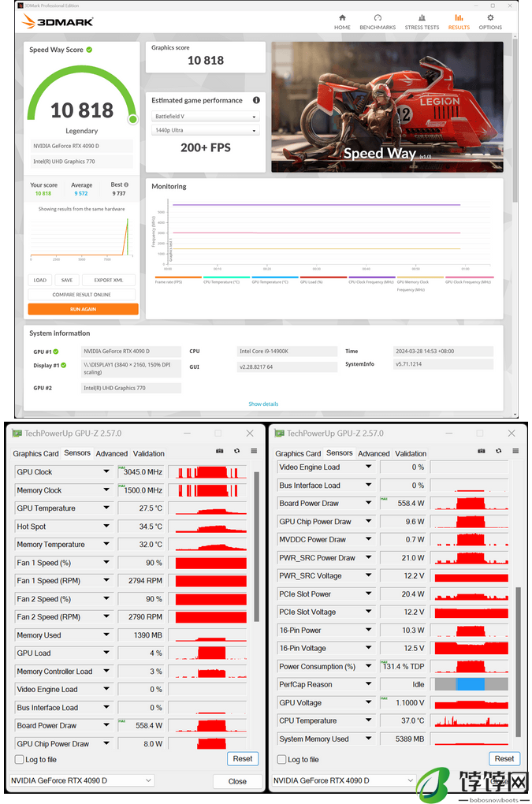The image size is (532, 804).
Task: Click the GPU #1 green checkmark icon
Action: (56, 352)
